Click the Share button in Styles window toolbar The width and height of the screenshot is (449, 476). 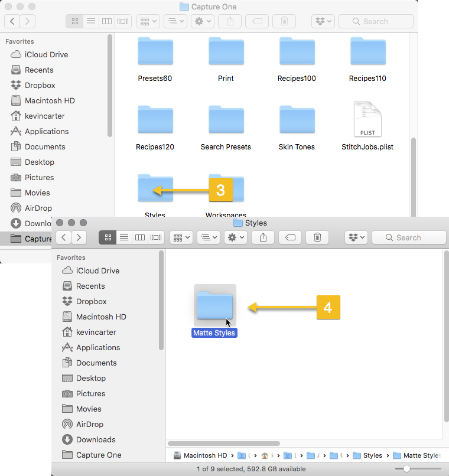(x=262, y=237)
